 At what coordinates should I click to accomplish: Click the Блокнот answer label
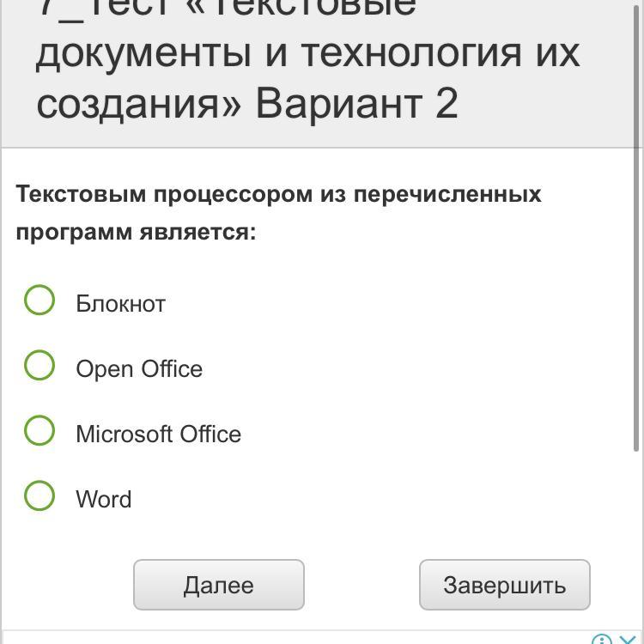pyautogui.click(x=120, y=304)
